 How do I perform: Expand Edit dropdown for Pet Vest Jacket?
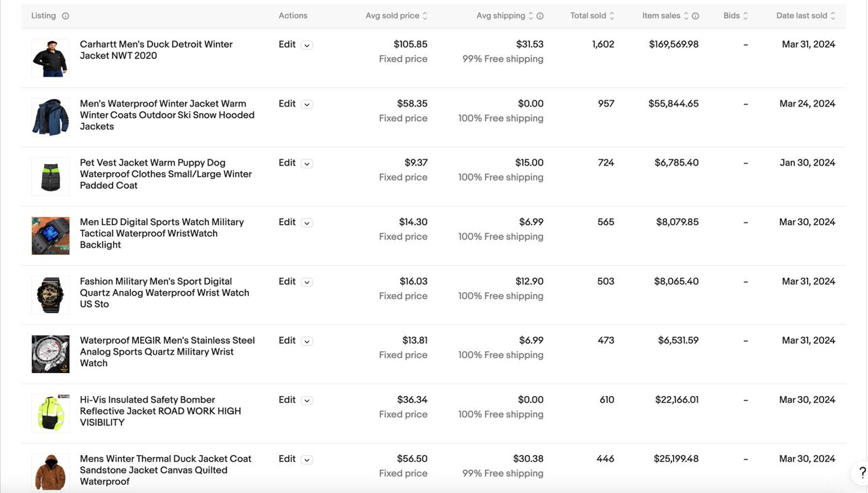coord(307,163)
